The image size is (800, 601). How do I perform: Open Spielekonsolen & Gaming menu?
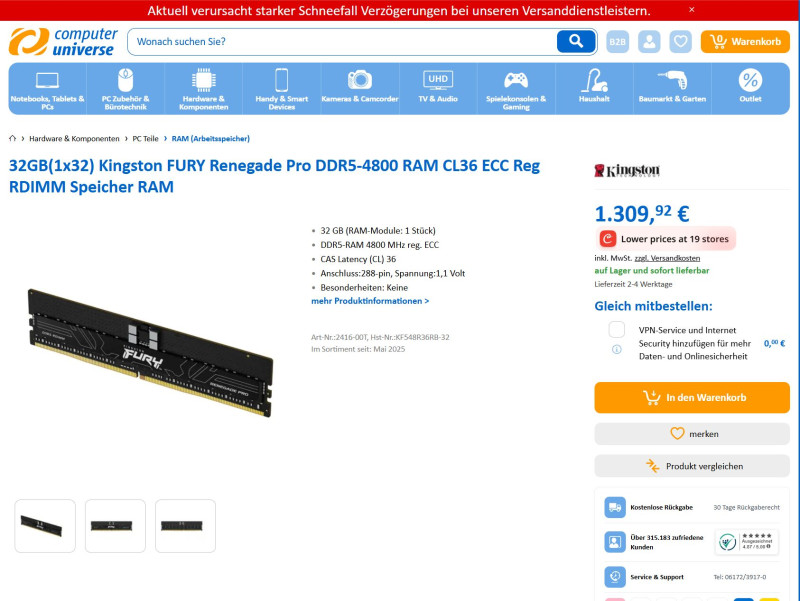point(516,88)
